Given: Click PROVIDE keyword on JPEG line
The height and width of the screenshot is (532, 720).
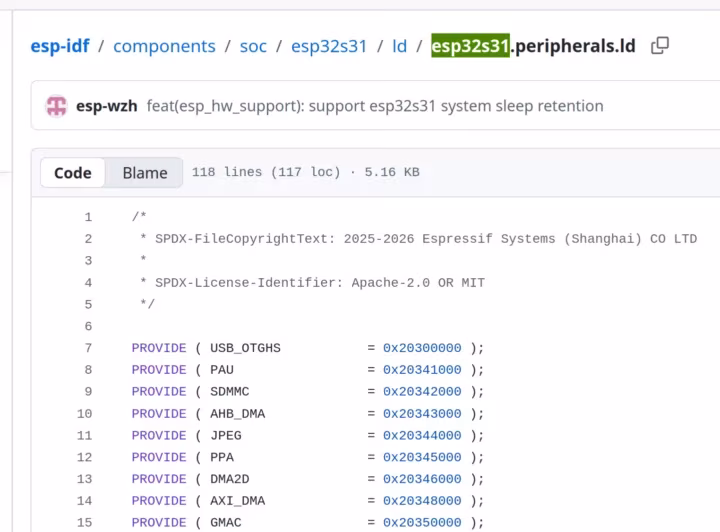Looking at the screenshot, I should (159, 435).
